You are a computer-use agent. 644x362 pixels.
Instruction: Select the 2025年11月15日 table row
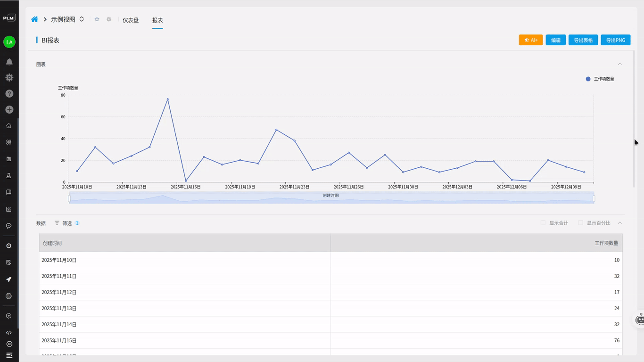[330, 340]
